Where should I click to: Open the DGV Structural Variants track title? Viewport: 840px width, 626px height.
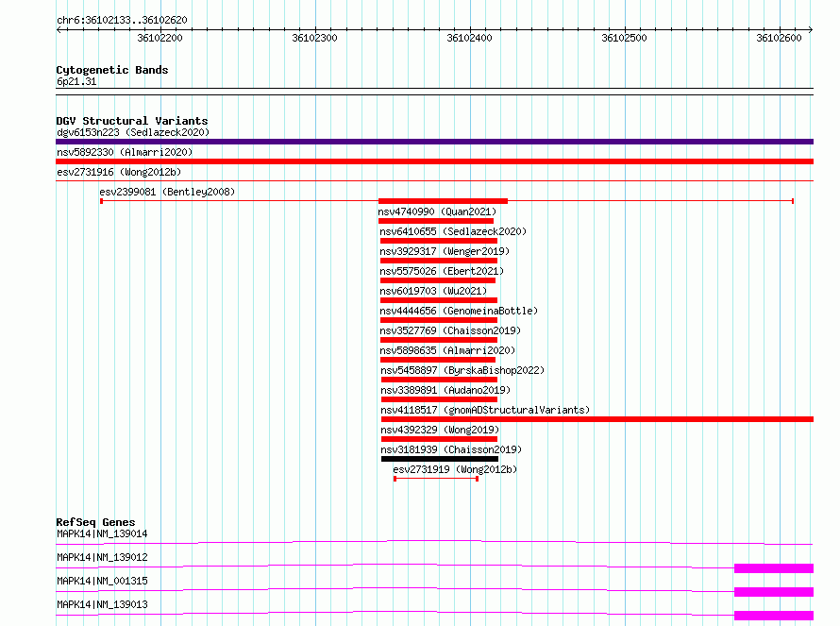[x=132, y=121]
